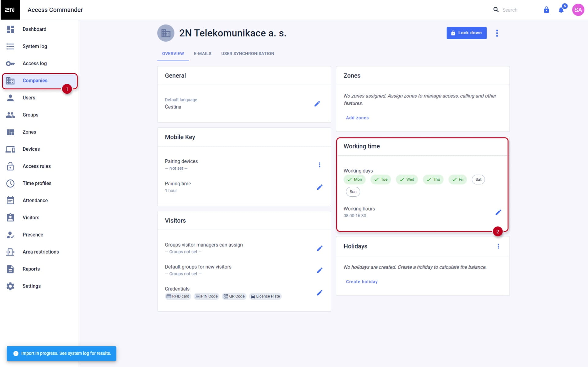Click the Users person icon

10,98
